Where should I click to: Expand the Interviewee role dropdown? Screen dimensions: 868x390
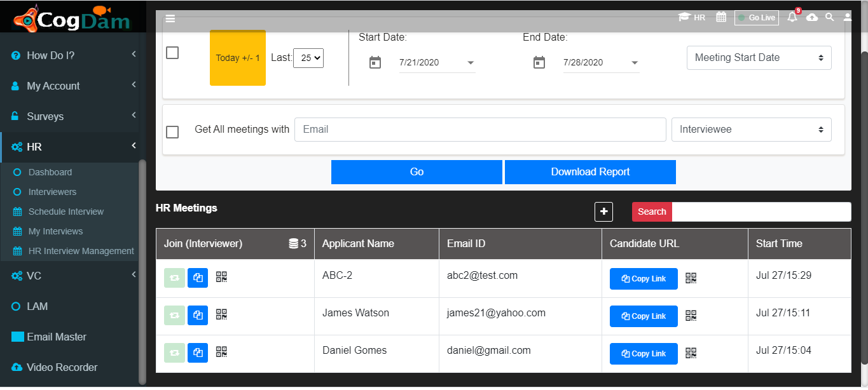(752, 130)
